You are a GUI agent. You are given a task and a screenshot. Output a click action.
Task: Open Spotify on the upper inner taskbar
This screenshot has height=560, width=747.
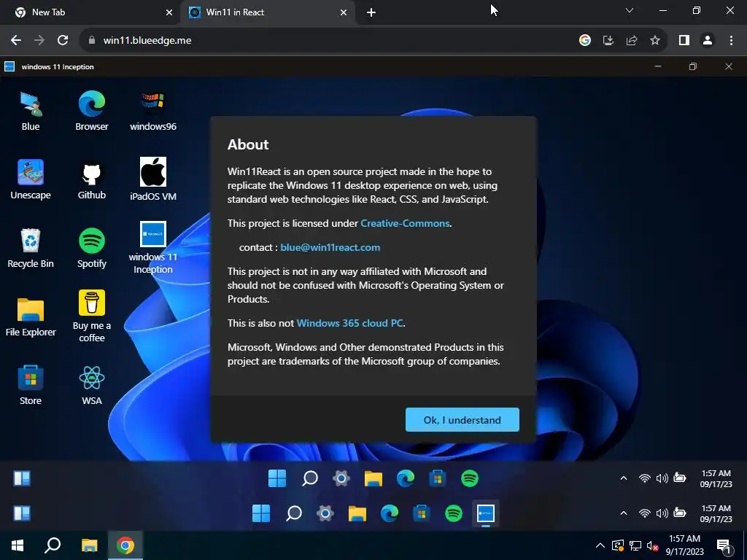point(470,478)
